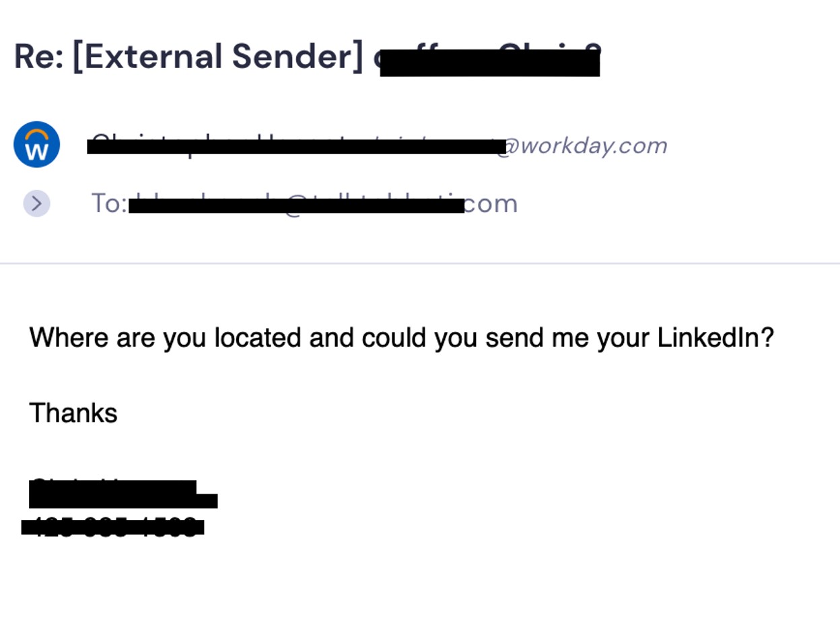Click the "Re:" prefix in the subject
Image resolution: width=840 pixels, height=625 pixels.
coord(39,57)
